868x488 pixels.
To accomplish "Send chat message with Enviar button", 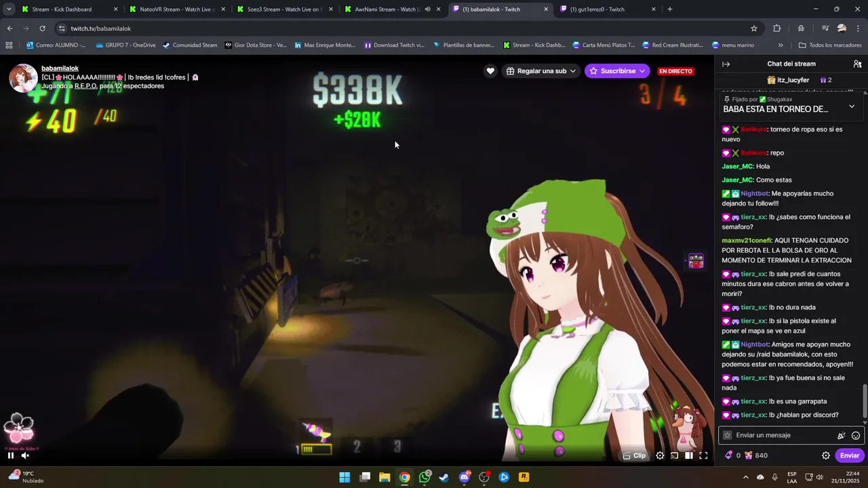I will tap(850, 455).
